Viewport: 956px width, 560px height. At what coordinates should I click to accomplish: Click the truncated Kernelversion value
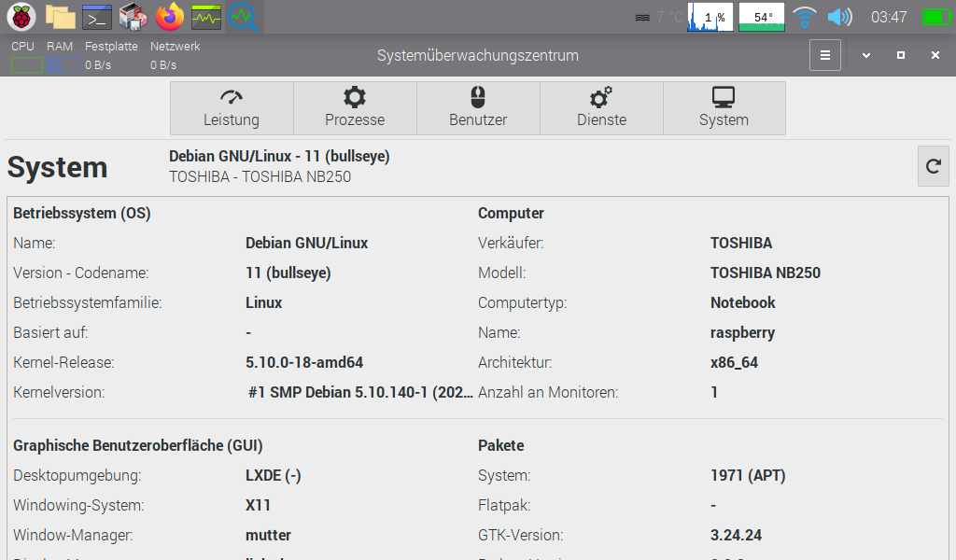pyautogui.click(x=360, y=392)
